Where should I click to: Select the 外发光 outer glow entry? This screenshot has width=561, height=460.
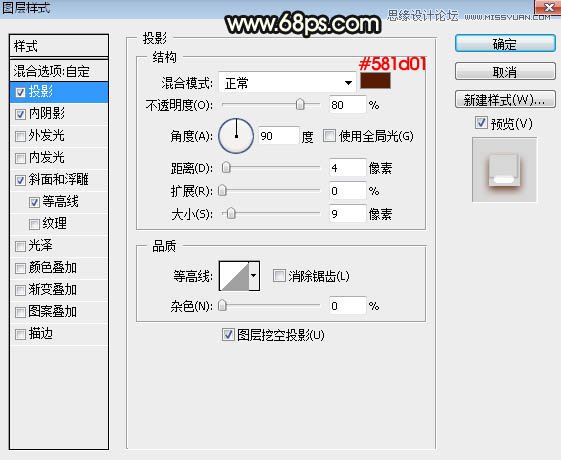[59, 136]
